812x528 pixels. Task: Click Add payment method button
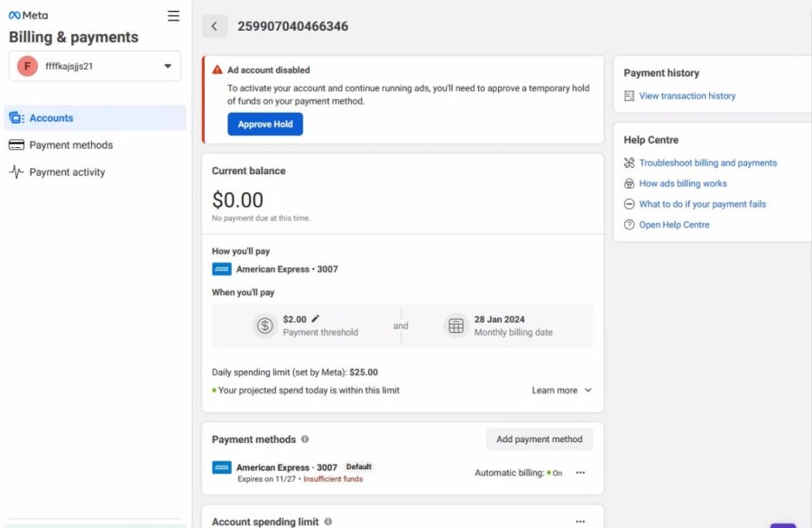pyautogui.click(x=539, y=440)
